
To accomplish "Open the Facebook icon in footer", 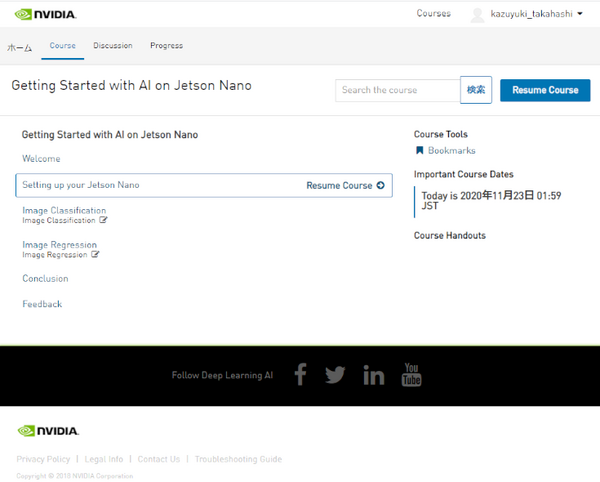I will coord(300,375).
